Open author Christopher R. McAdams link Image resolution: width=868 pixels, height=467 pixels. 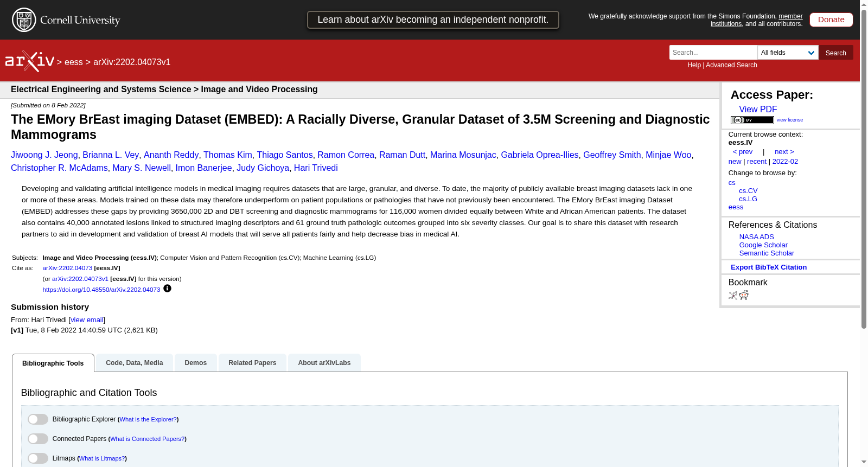[59, 168]
